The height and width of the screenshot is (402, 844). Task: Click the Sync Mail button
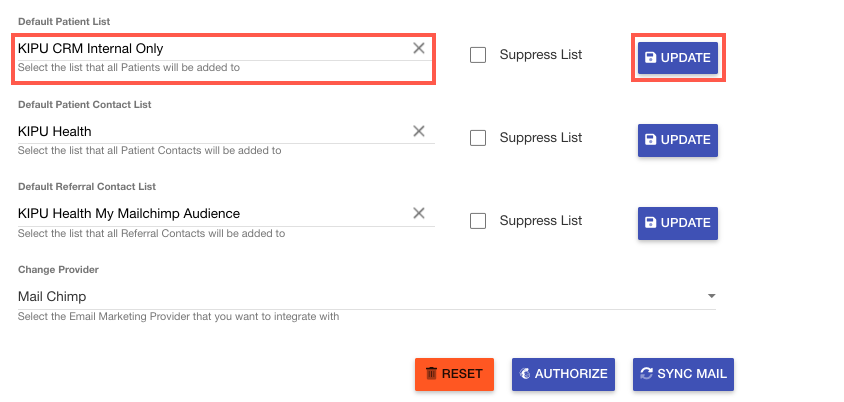(x=683, y=374)
